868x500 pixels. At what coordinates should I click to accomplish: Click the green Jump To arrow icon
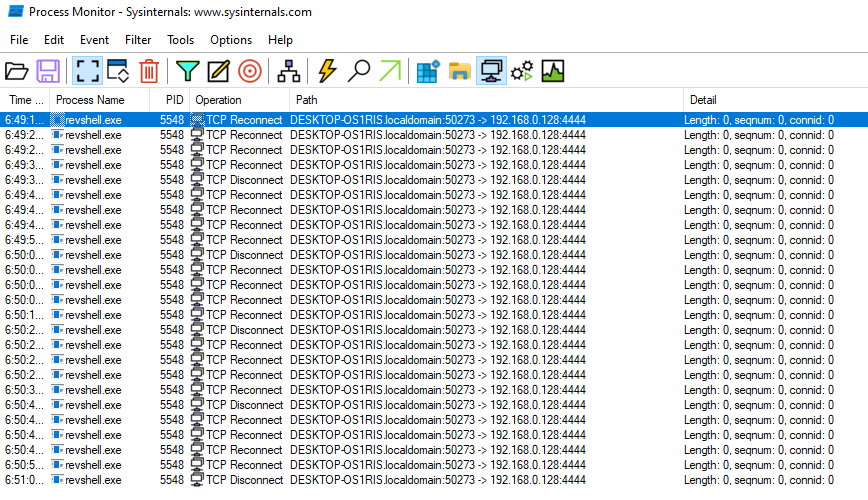pos(390,71)
